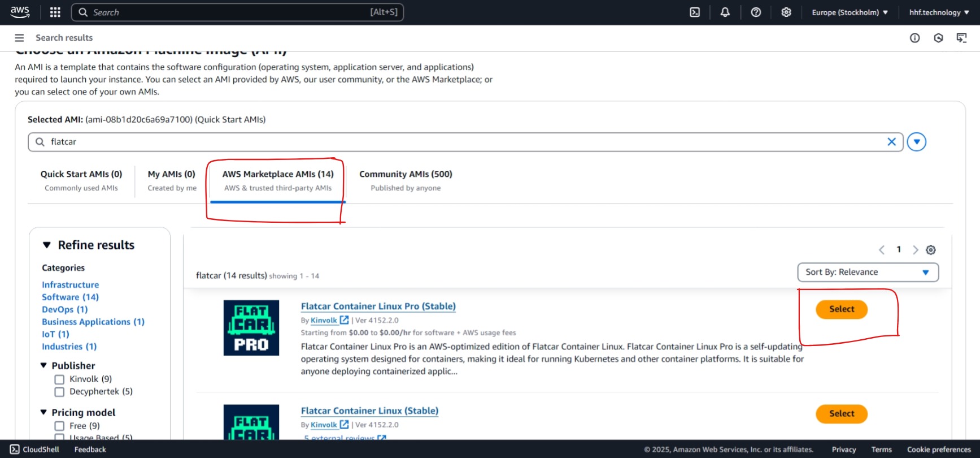Collapse the Pricing model filter group

click(x=43, y=412)
